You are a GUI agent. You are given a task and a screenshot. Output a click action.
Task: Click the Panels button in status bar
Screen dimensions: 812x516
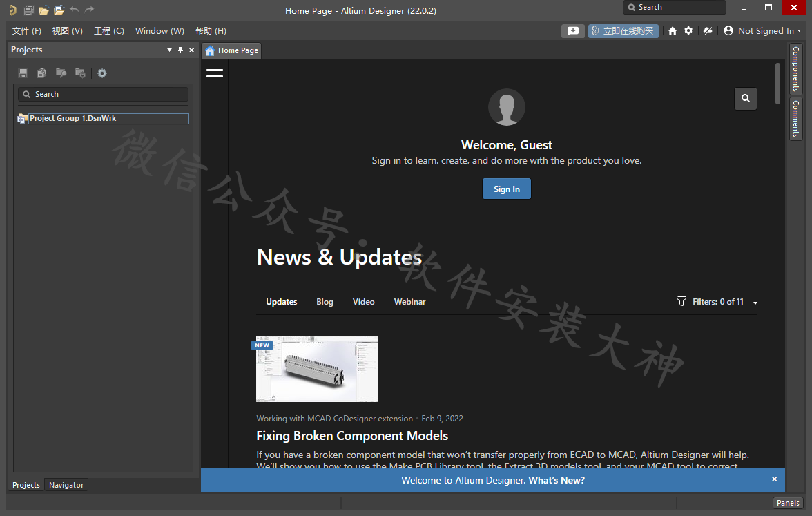coord(788,503)
